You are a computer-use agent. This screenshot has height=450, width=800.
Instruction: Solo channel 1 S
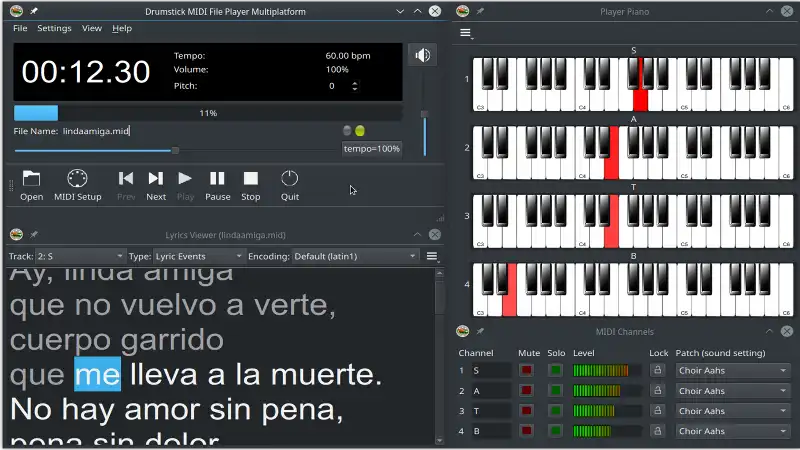[556, 370]
